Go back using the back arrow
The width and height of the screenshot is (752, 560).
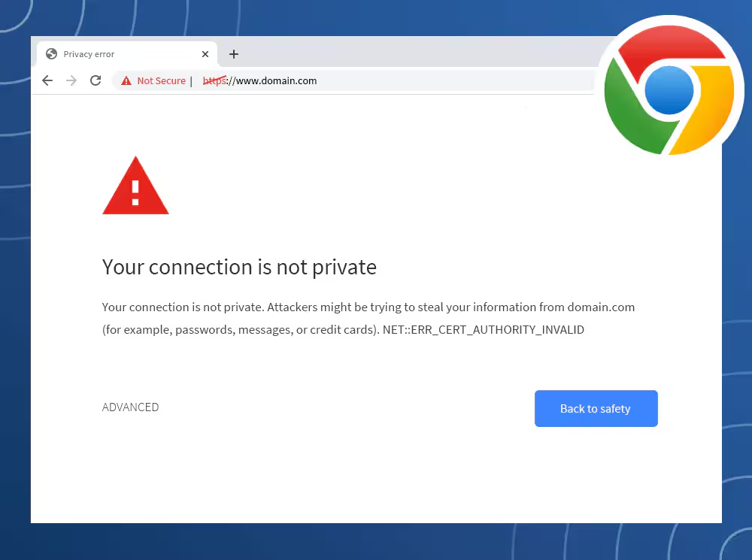coord(47,80)
